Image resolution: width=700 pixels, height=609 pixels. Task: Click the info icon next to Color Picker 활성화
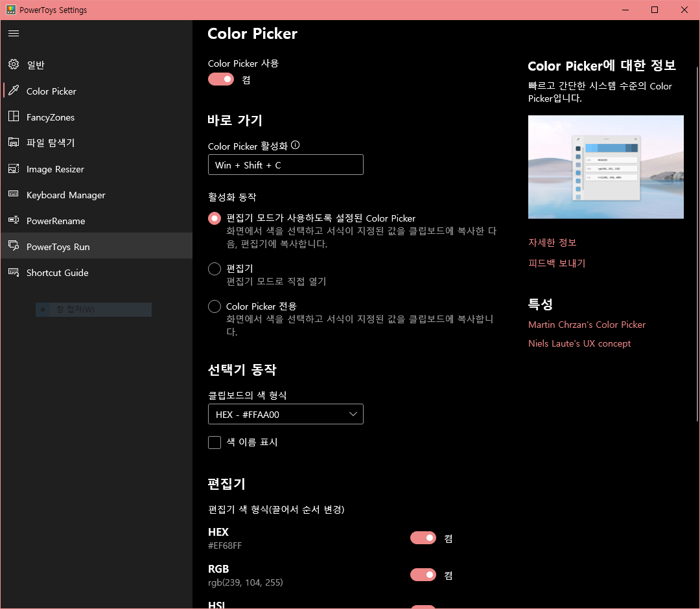click(x=295, y=145)
